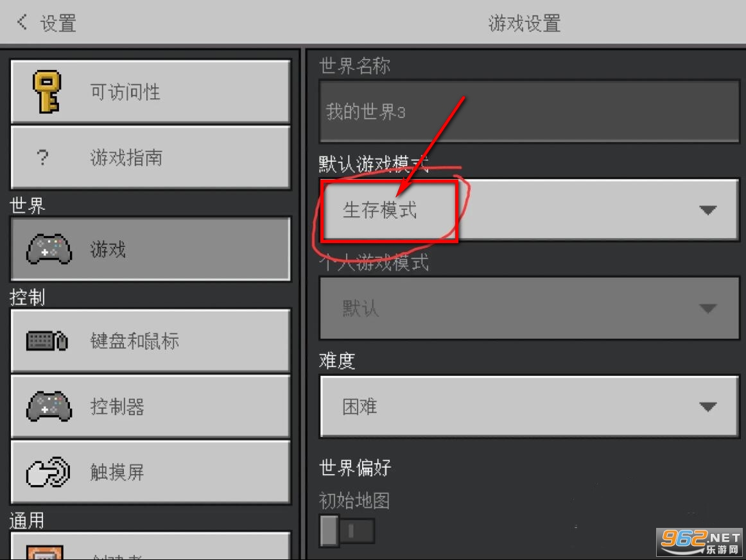Click the 世界名称 field showing 我的世界3
The height and width of the screenshot is (560, 746).
coord(530,112)
